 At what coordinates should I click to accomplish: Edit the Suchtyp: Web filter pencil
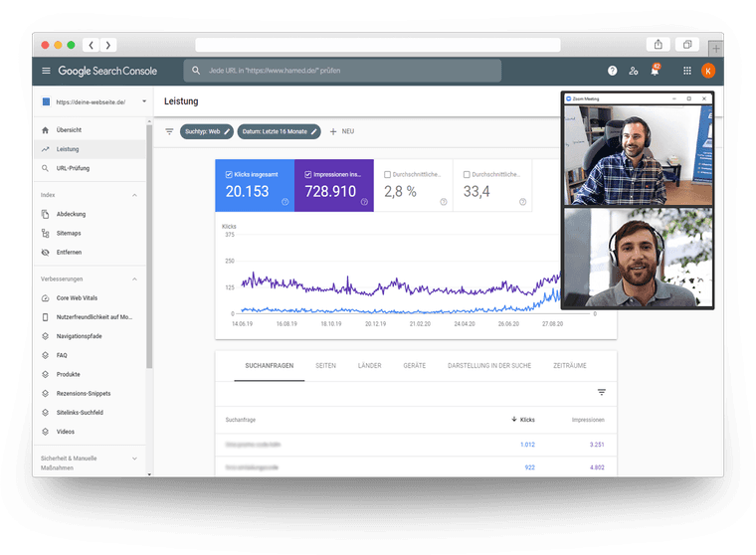[227, 131]
